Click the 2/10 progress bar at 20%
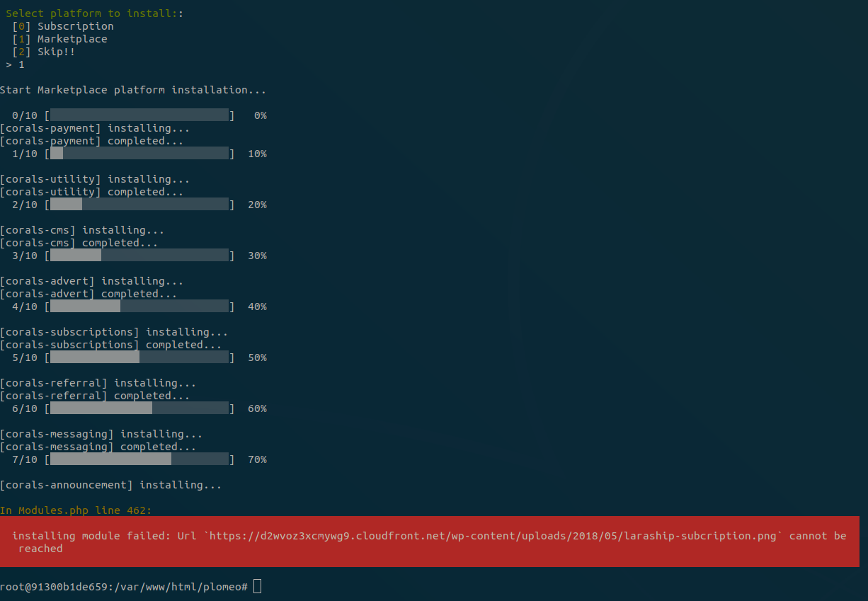This screenshot has width=868, height=601. point(139,205)
